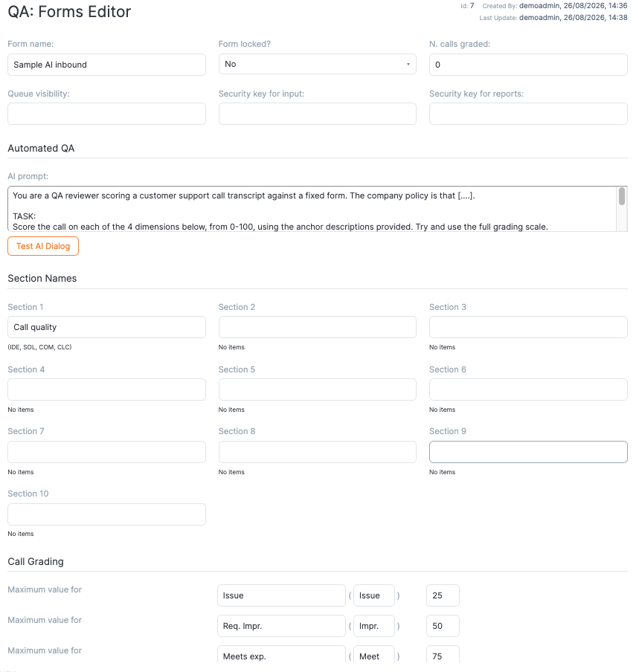Edit the Issue grade name field
This screenshot has width=639, height=672.
coord(281,595)
